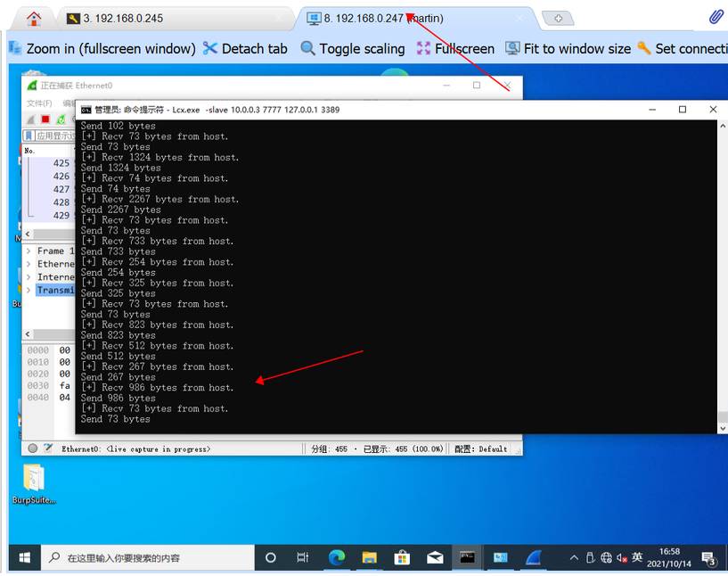Click the MobaXterm home tab icon
Screen dimensions: 728x576
click(34, 18)
